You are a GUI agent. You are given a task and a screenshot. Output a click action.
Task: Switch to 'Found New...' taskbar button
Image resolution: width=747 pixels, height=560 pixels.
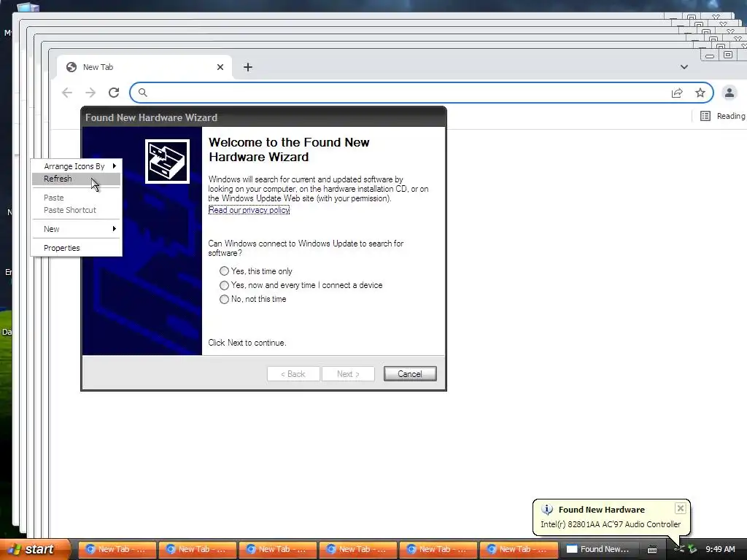598,549
